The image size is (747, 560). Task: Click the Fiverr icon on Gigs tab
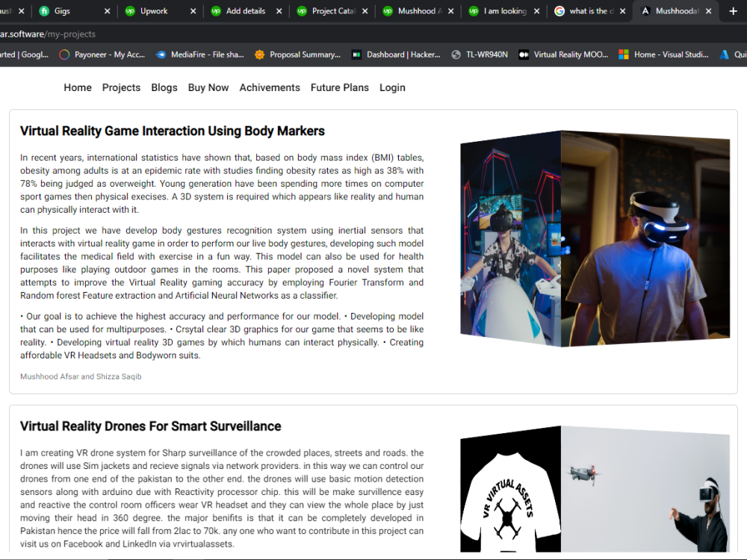44,11
